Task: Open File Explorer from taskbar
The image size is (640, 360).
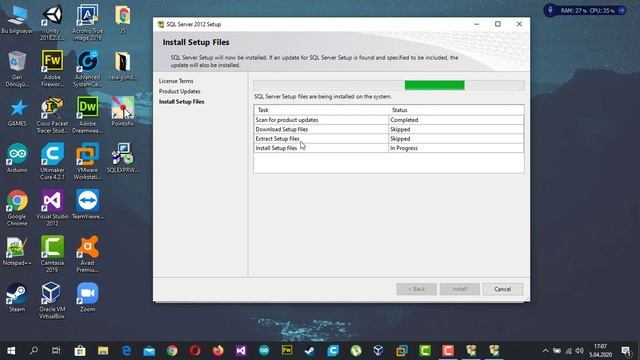Action: (103, 351)
